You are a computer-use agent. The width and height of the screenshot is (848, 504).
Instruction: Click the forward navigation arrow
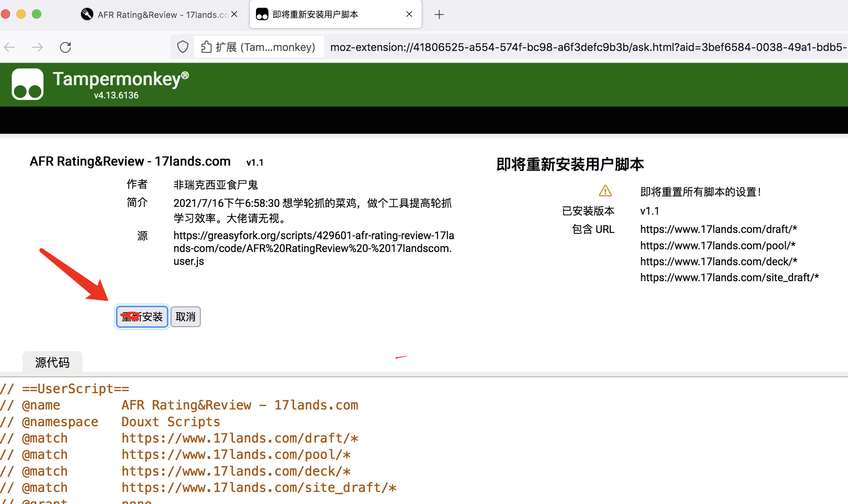point(37,47)
